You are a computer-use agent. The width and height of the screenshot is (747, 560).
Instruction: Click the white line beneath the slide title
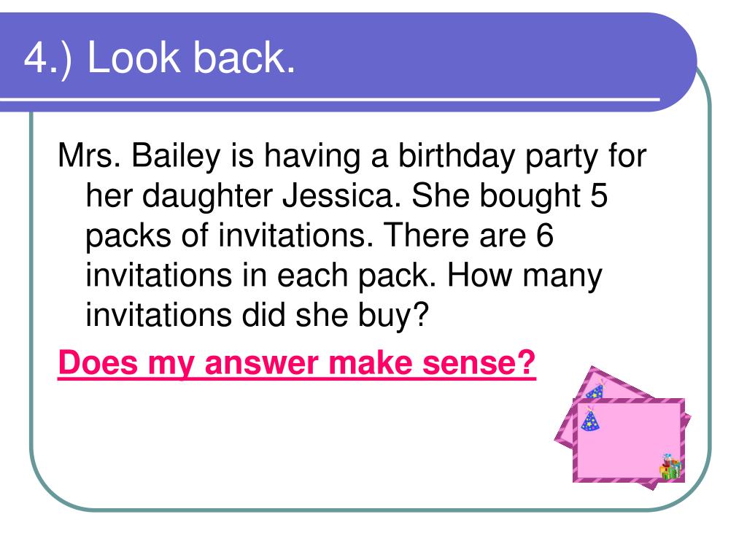(330, 99)
